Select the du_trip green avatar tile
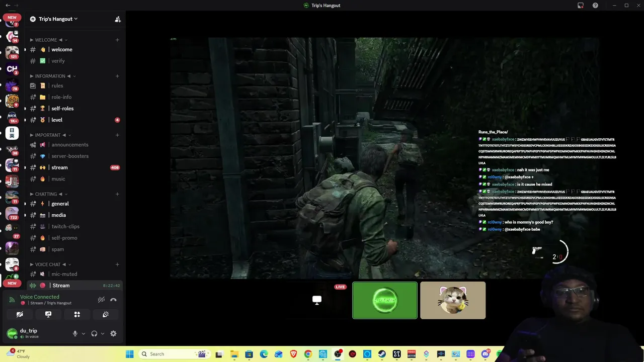The image size is (644, 362). [385, 300]
